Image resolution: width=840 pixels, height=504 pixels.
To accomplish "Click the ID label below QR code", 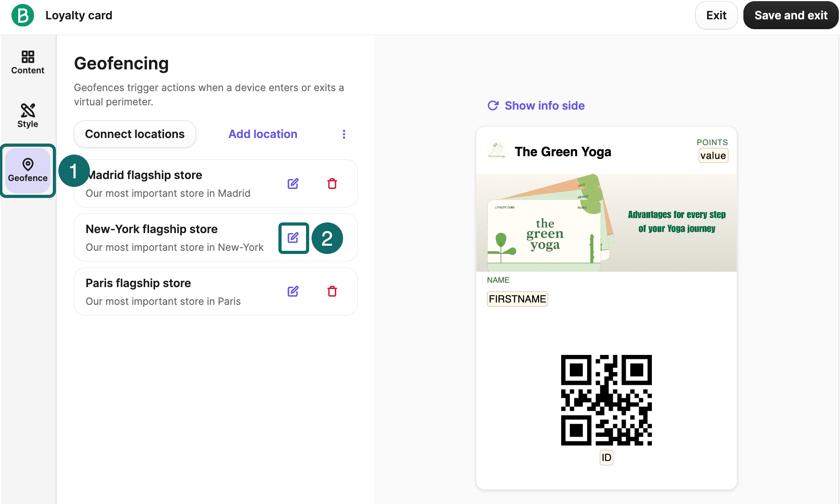I will click(x=606, y=458).
